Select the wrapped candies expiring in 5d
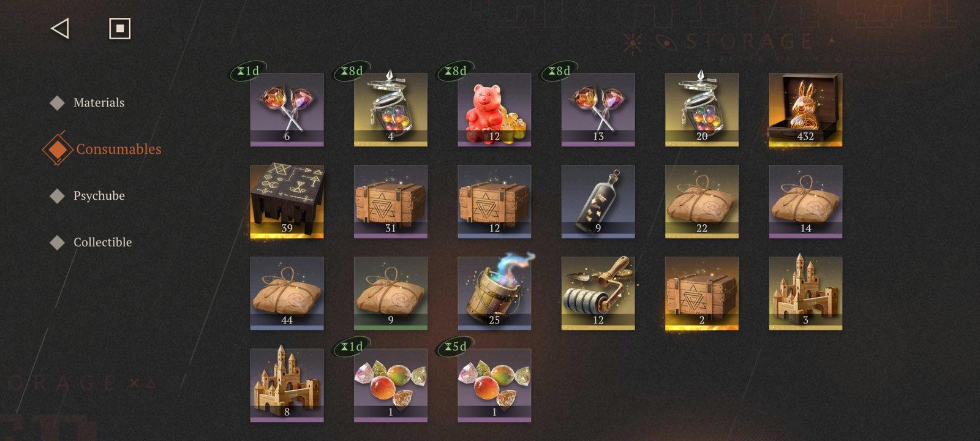Viewport: 980px width, 441px height. pos(494,385)
